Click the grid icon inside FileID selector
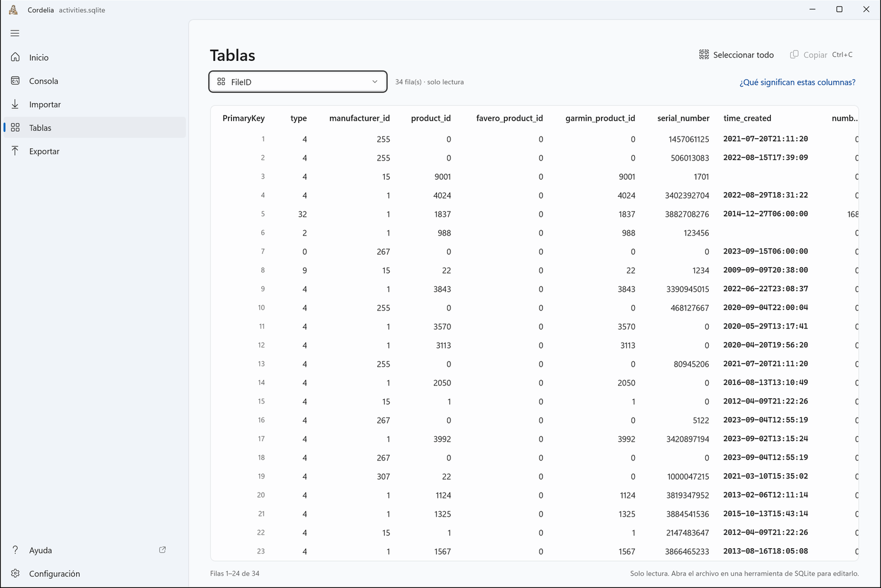 (221, 82)
